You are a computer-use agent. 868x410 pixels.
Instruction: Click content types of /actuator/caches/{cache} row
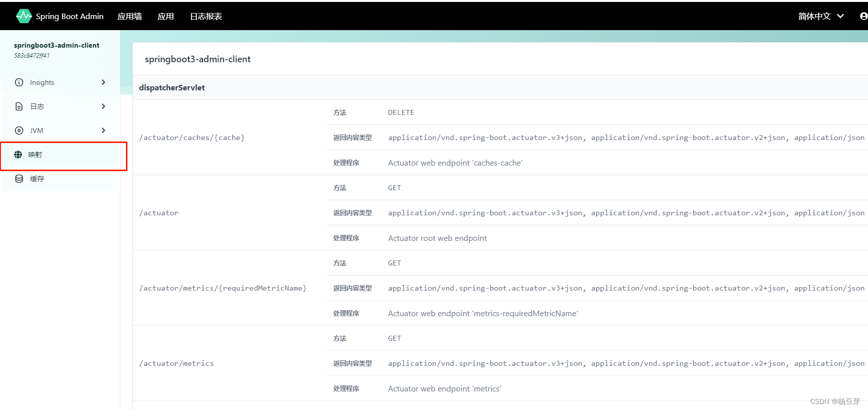pyautogui.click(x=626, y=138)
